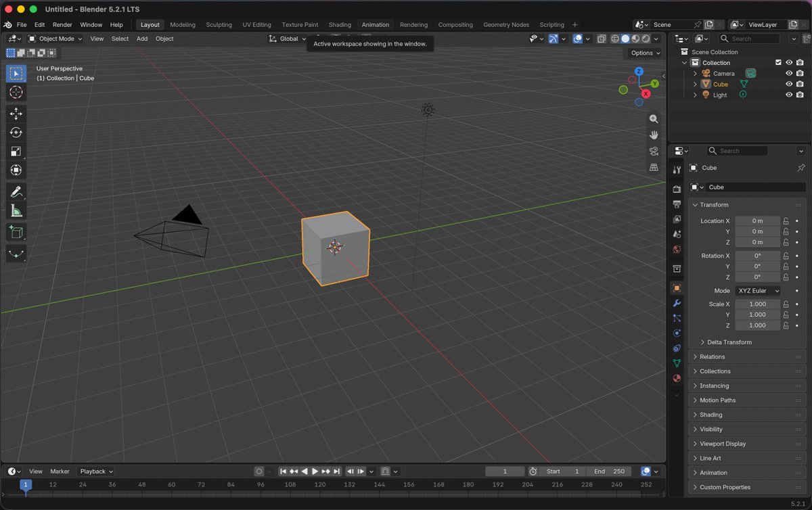Open the Add menu in viewport header
812x510 pixels.
pyautogui.click(x=142, y=39)
